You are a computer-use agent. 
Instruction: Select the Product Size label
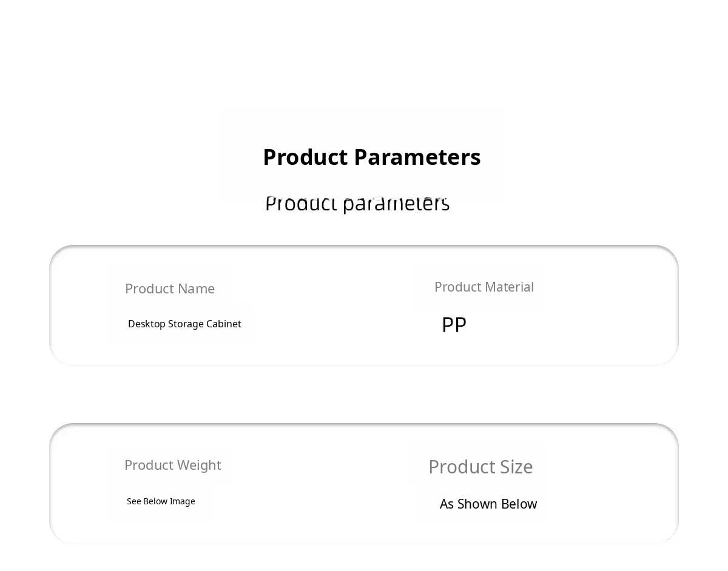480,467
